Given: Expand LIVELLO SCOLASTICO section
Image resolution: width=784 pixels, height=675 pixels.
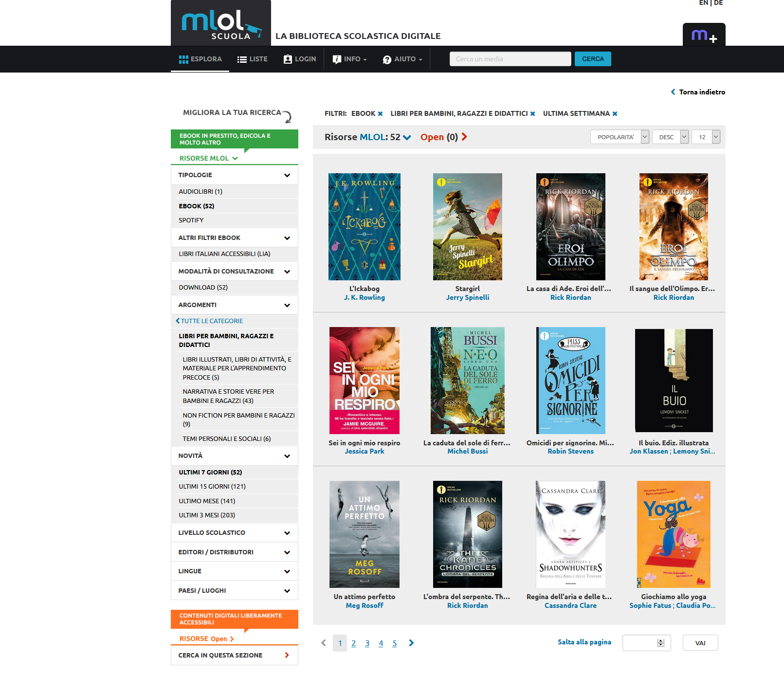Looking at the screenshot, I should [235, 532].
